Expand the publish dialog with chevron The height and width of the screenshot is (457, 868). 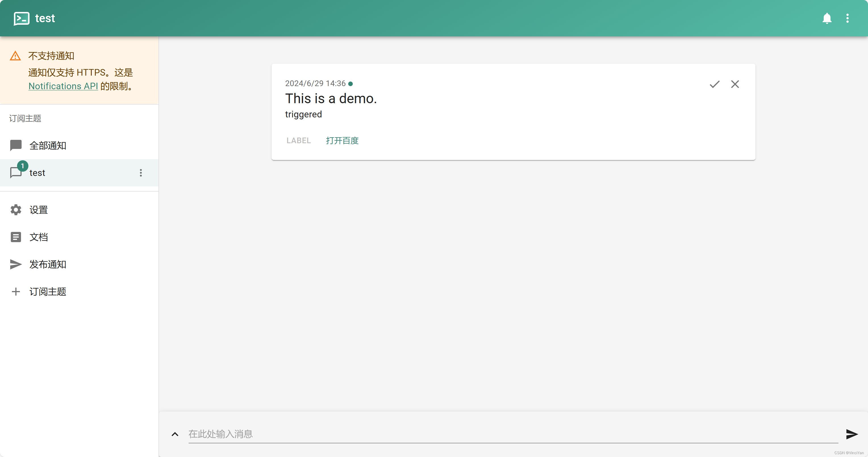click(175, 434)
